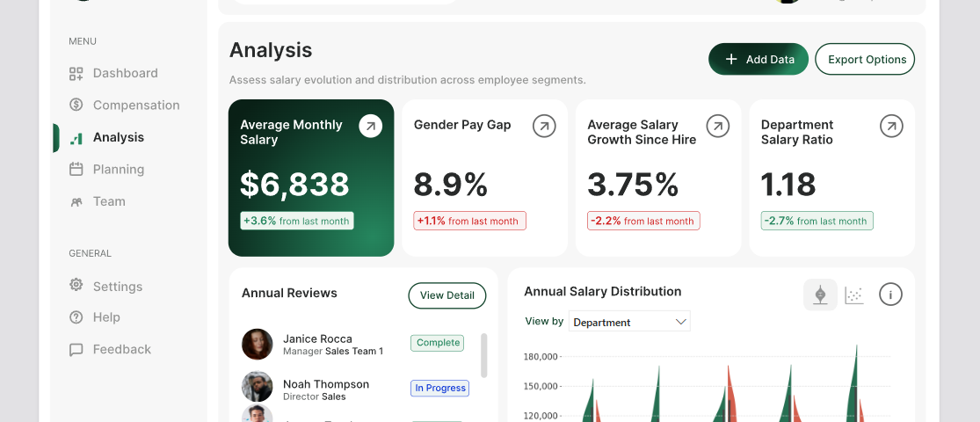Click the 3.75% growth value
This screenshot has width=980, height=422.
pos(633,185)
